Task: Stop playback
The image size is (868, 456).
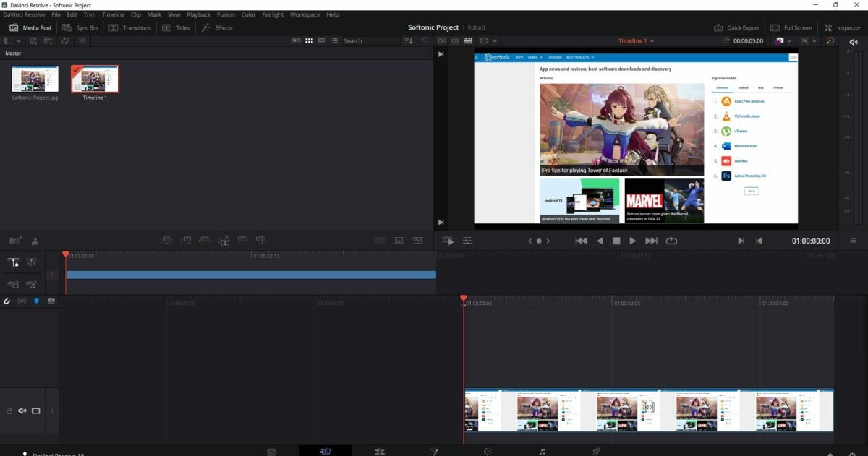Action: pos(616,241)
